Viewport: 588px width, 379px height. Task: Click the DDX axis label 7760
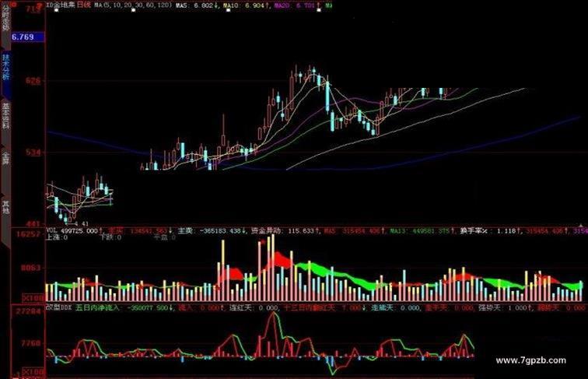[31, 343]
